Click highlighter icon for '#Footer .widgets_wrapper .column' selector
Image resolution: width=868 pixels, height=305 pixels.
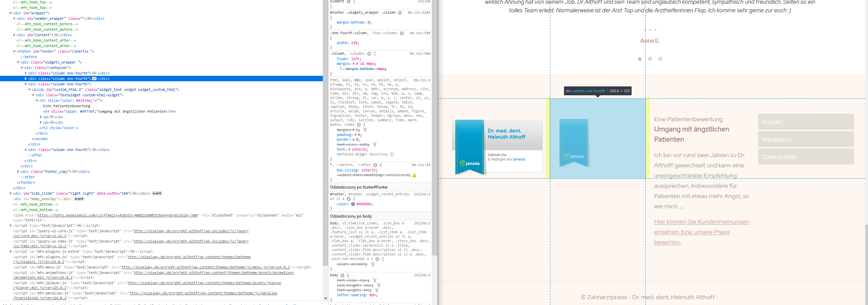coord(400,13)
